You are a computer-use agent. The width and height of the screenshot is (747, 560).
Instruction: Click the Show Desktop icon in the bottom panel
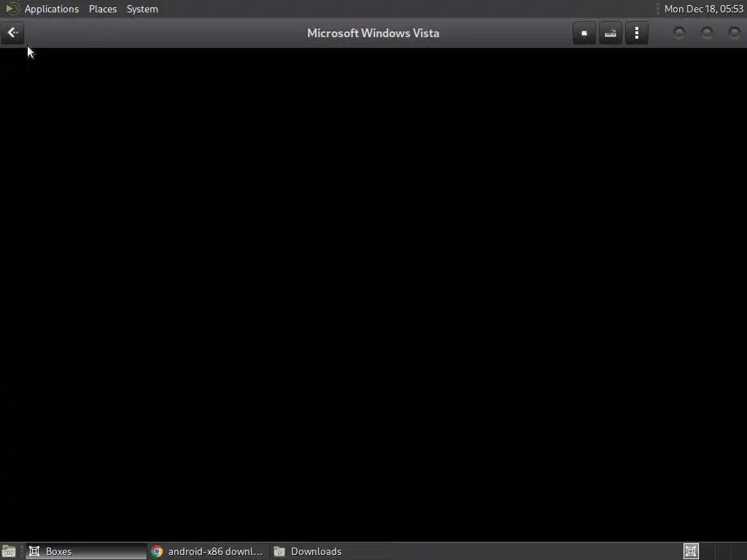pyautogui.click(x=9, y=551)
